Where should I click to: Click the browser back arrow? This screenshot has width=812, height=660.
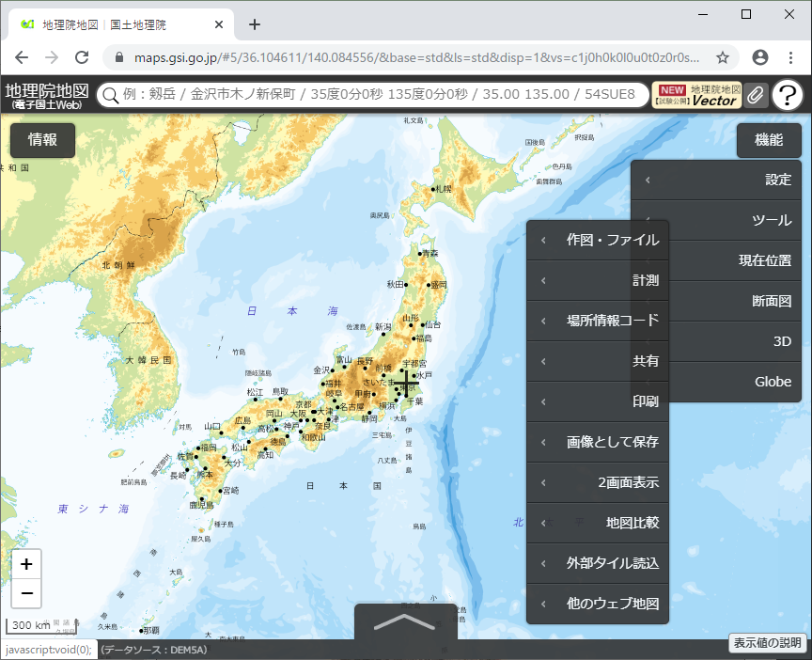[22, 57]
